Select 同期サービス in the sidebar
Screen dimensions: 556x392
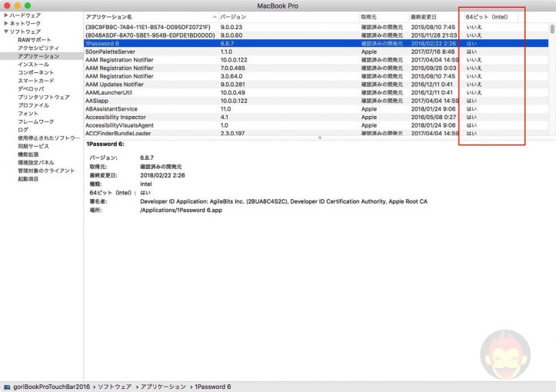coord(33,146)
